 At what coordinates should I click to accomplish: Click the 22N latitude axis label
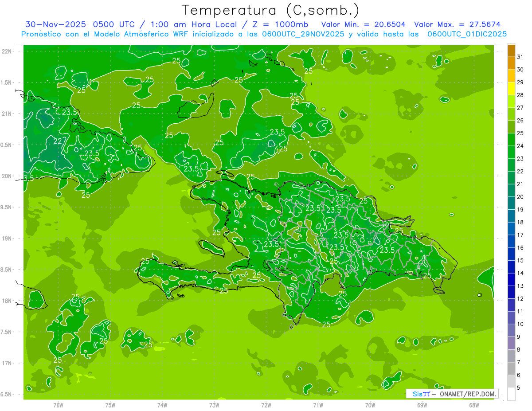click(7, 51)
